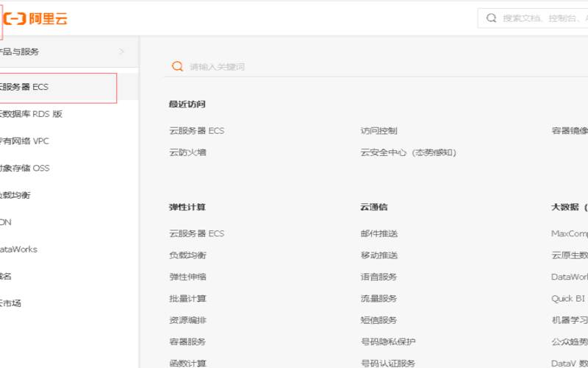The image size is (588, 368).
Task: Open 云服务器 ECS under 弹性计算
Action: 196,233
